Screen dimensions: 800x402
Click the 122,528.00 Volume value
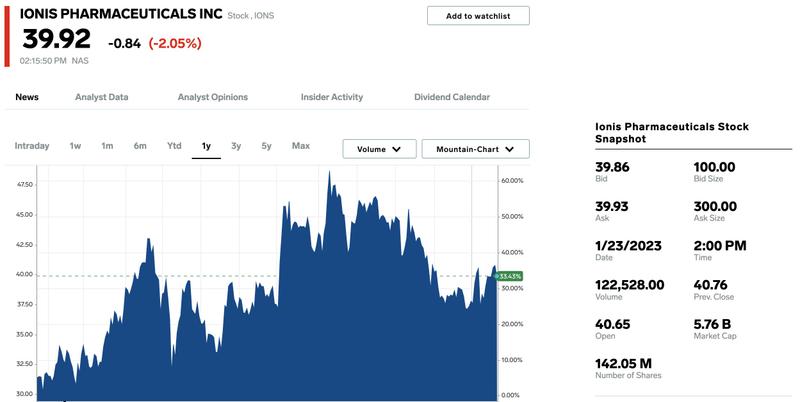coord(630,285)
